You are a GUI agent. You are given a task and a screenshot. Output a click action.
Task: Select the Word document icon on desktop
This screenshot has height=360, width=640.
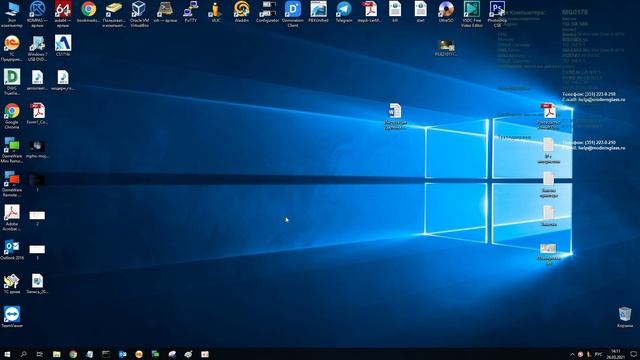tap(395, 116)
